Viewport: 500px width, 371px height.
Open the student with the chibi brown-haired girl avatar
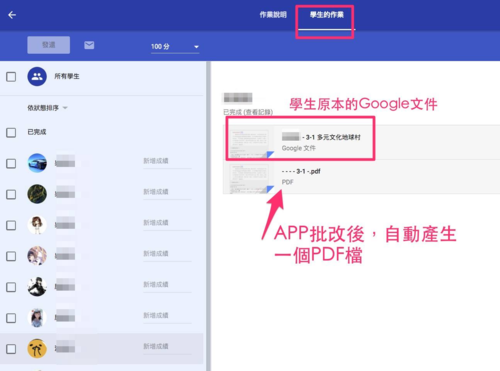pos(37,225)
